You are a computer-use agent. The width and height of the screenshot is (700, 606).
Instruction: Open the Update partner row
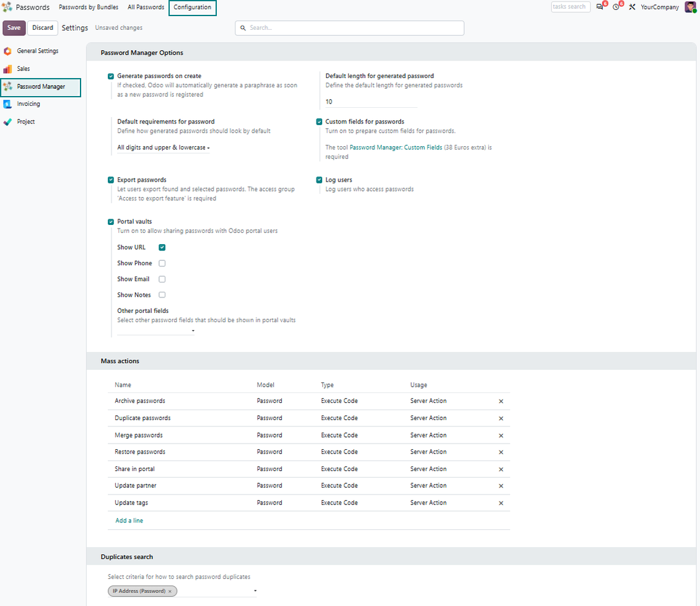click(308, 486)
